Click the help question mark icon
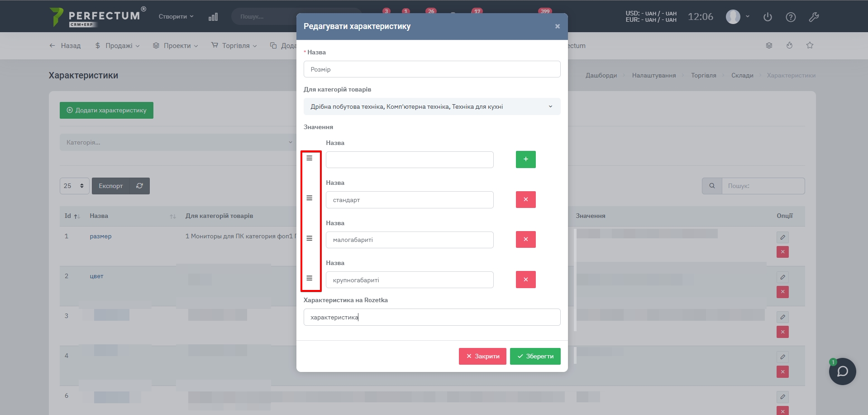 tap(791, 17)
